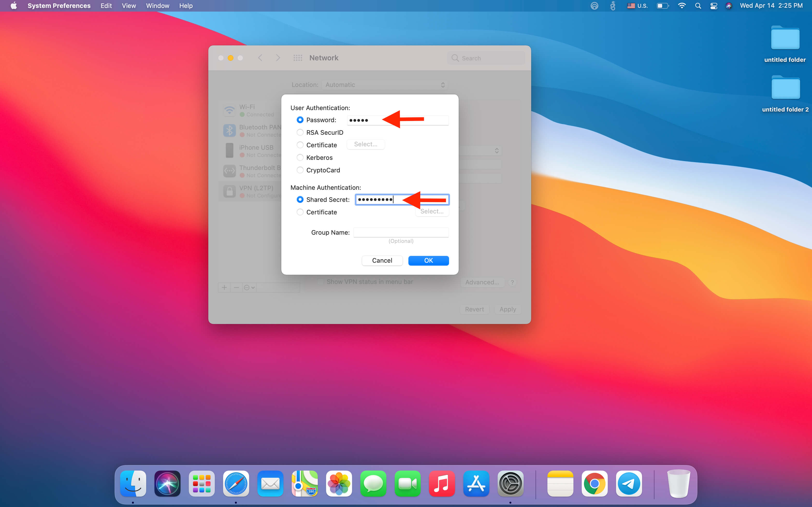Open Launchpad from the dock
This screenshot has height=507, width=812.
pyautogui.click(x=202, y=484)
